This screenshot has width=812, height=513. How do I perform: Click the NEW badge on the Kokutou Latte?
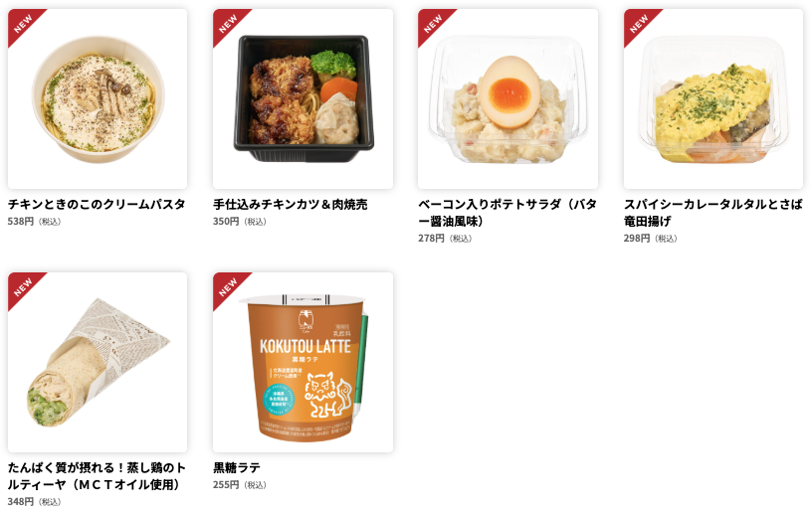click(228, 287)
